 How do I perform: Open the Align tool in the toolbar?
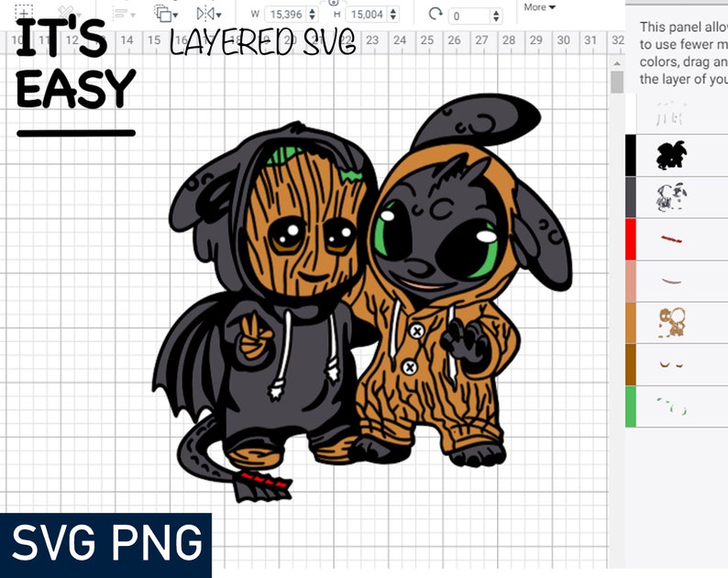click(121, 14)
